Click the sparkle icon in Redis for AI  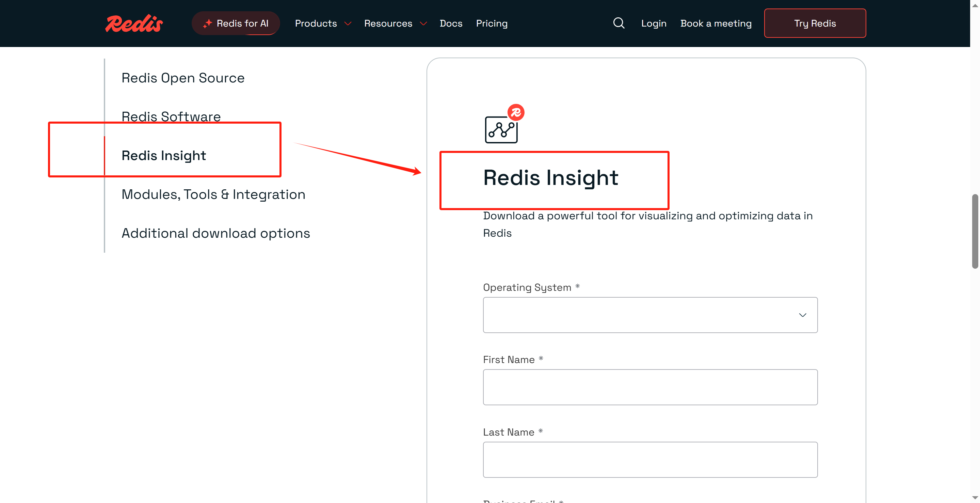[207, 23]
